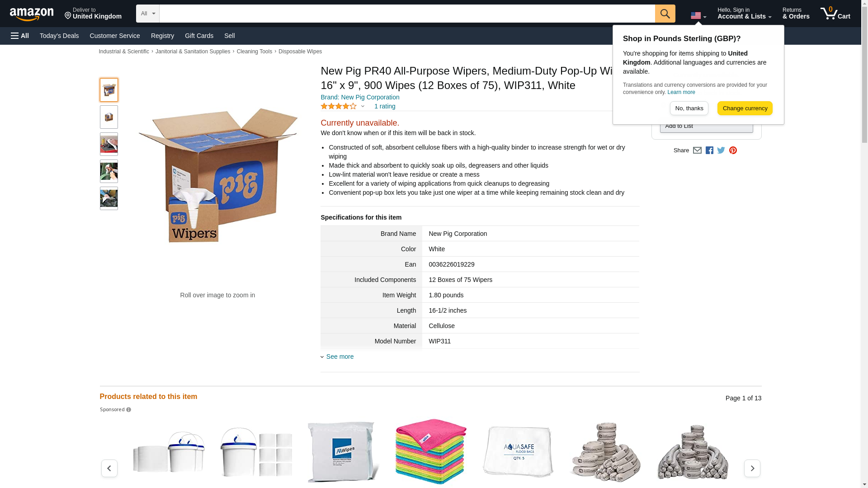
Task: Click the search magnifier button
Action: 665,14
